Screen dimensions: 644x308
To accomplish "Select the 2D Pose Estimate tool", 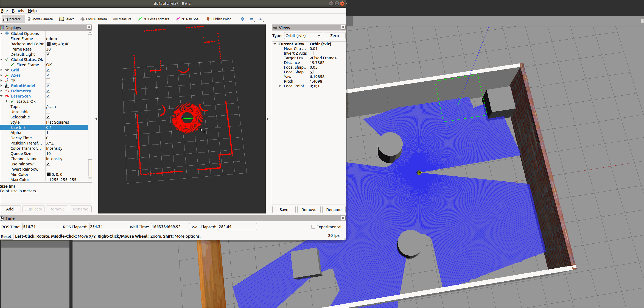I will [153, 19].
